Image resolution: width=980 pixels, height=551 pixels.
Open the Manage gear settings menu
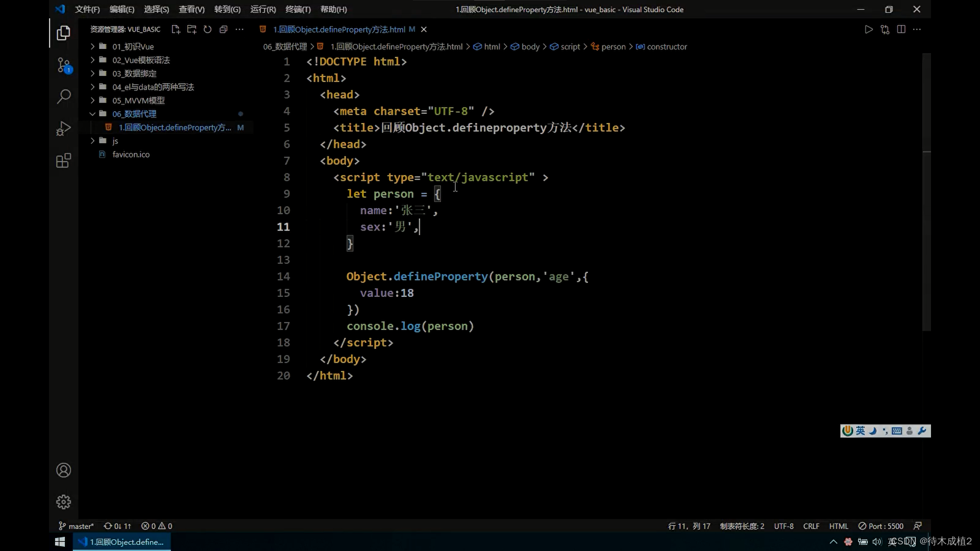(x=63, y=502)
